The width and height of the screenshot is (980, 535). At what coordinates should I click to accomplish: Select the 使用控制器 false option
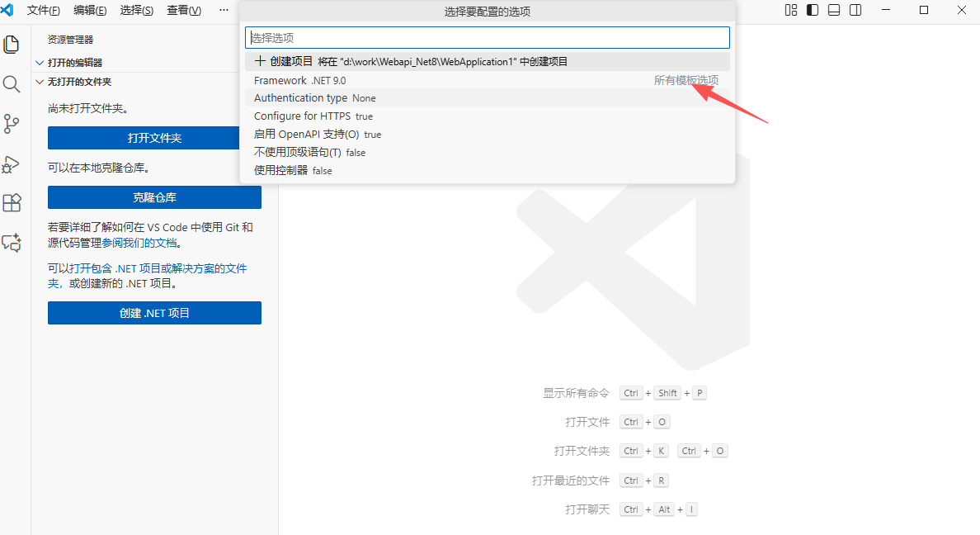[x=487, y=171]
